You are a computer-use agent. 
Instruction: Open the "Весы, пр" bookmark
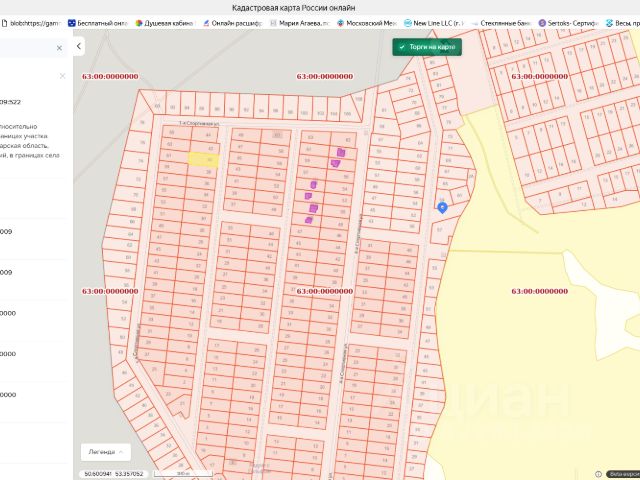(623, 23)
